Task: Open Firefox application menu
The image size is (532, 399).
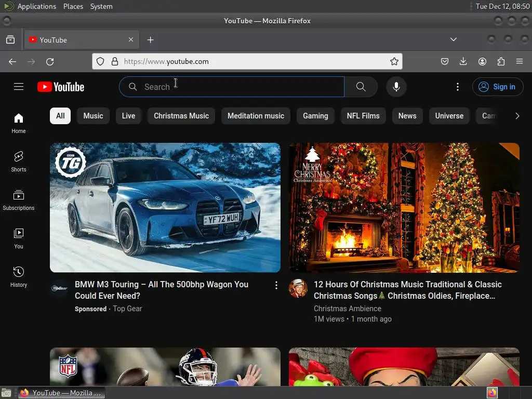Action: [x=520, y=61]
